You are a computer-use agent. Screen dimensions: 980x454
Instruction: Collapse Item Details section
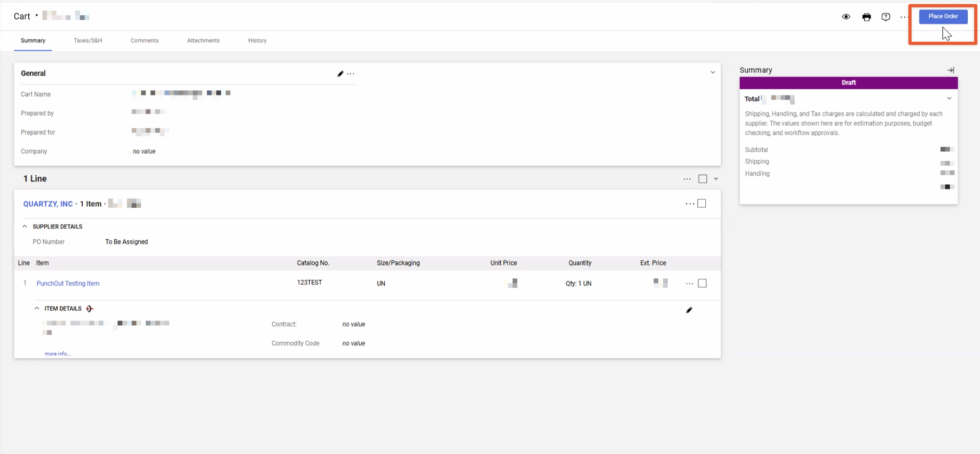click(x=37, y=309)
